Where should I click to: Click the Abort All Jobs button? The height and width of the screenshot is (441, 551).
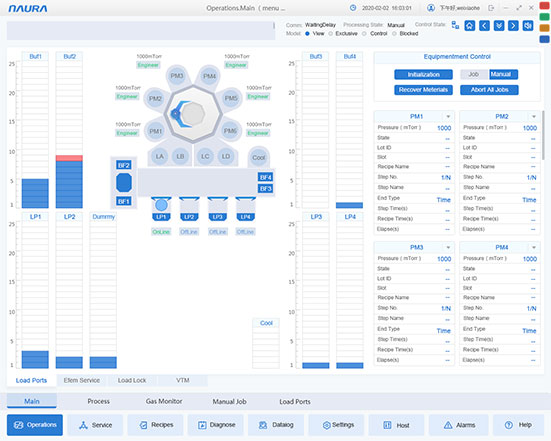pyautogui.click(x=490, y=90)
